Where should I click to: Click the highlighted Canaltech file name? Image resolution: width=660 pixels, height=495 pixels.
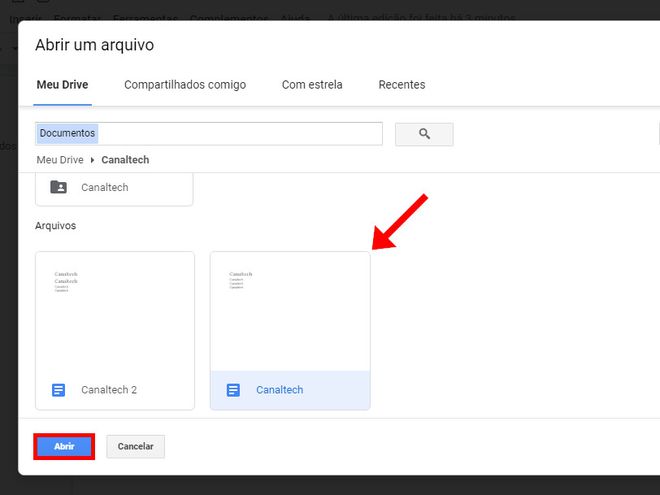(x=279, y=390)
